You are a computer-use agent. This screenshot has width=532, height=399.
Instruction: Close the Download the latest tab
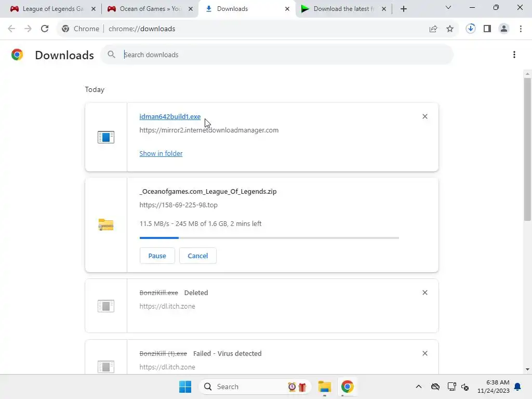pyautogui.click(x=384, y=9)
